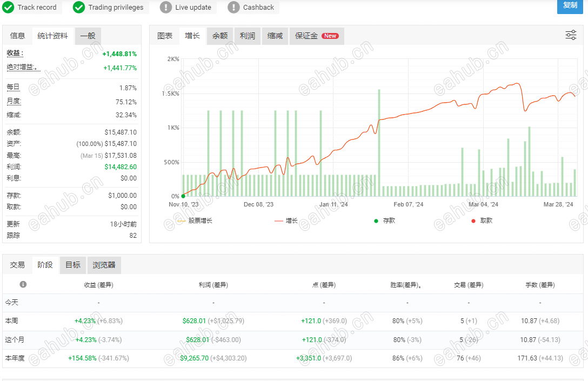Click the Cashback exclamation icon
The height and width of the screenshot is (381, 588).
pyautogui.click(x=233, y=7)
